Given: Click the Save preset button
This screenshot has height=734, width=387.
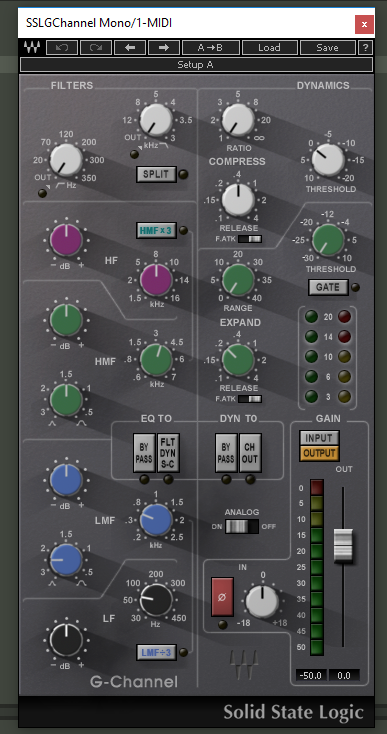Looking at the screenshot, I should [x=328, y=47].
